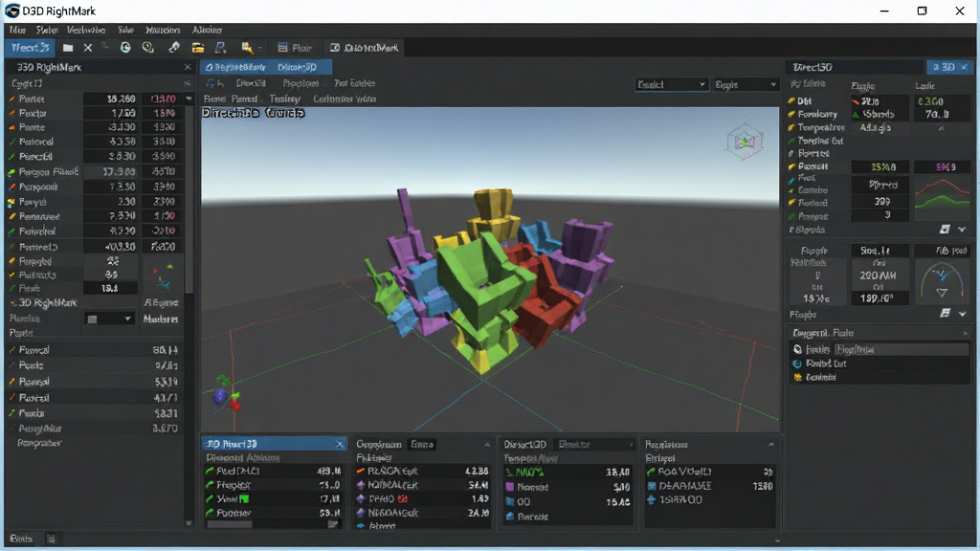The width and height of the screenshot is (980, 551).
Task: Select the highlighted blue tab above the viewport
Action: click(266, 67)
